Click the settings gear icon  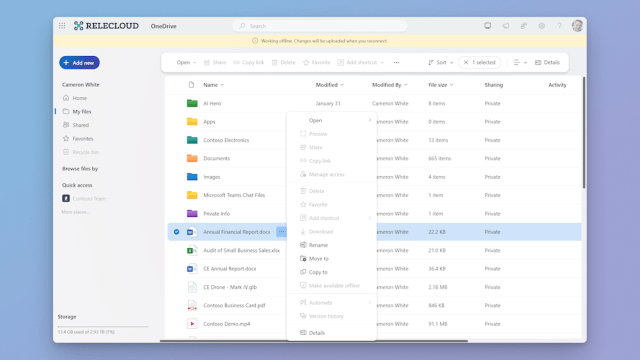pos(542,26)
